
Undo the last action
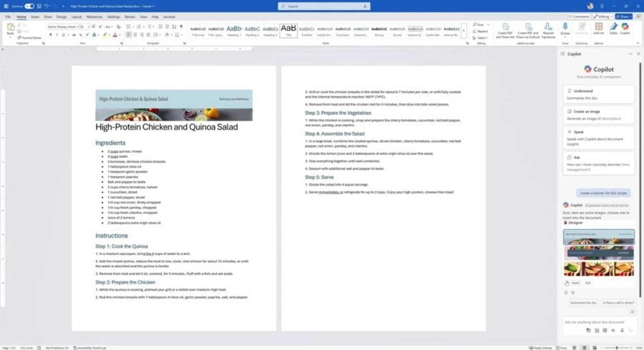(46, 6)
